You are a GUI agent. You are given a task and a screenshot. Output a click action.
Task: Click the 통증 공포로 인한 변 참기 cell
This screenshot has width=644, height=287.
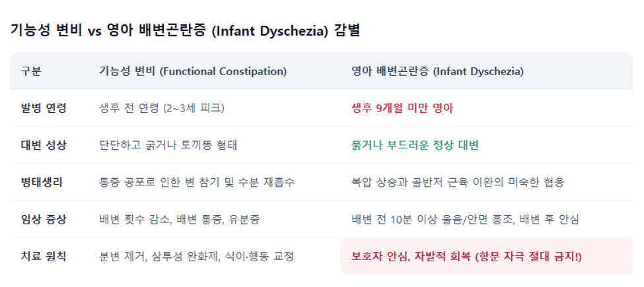[197, 182]
